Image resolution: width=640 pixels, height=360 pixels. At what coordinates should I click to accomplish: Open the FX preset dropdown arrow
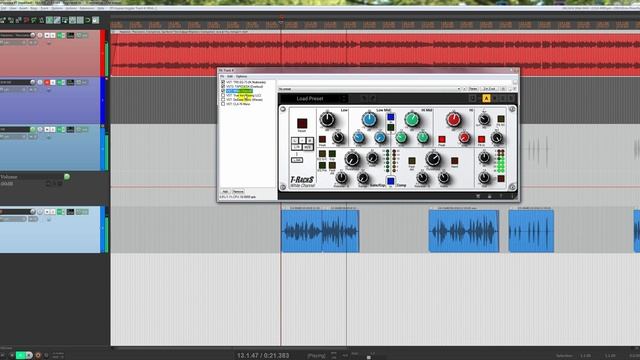click(x=459, y=89)
